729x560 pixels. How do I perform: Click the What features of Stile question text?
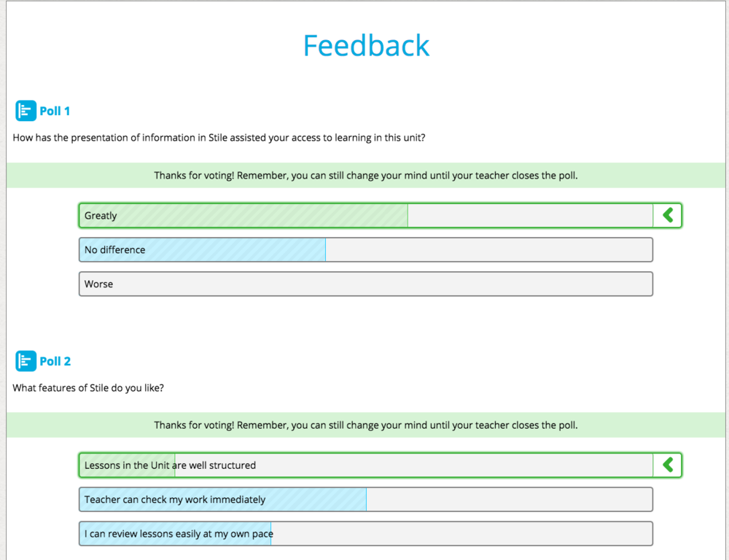pyautogui.click(x=88, y=388)
